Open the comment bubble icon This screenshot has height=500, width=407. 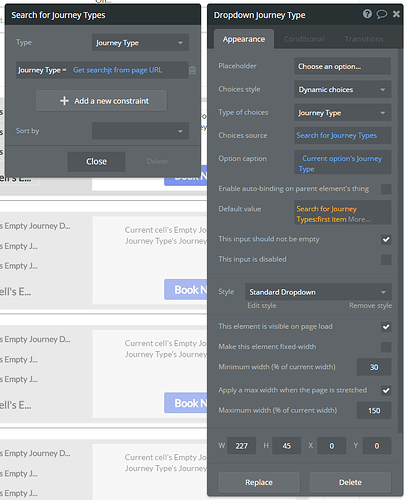pyautogui.click(x=382, y=14)
